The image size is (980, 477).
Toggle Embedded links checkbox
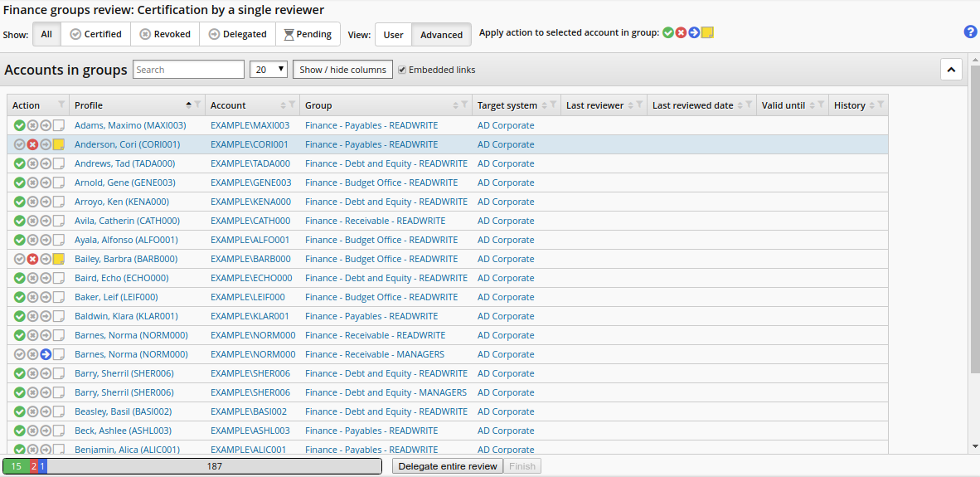point(402,70)
